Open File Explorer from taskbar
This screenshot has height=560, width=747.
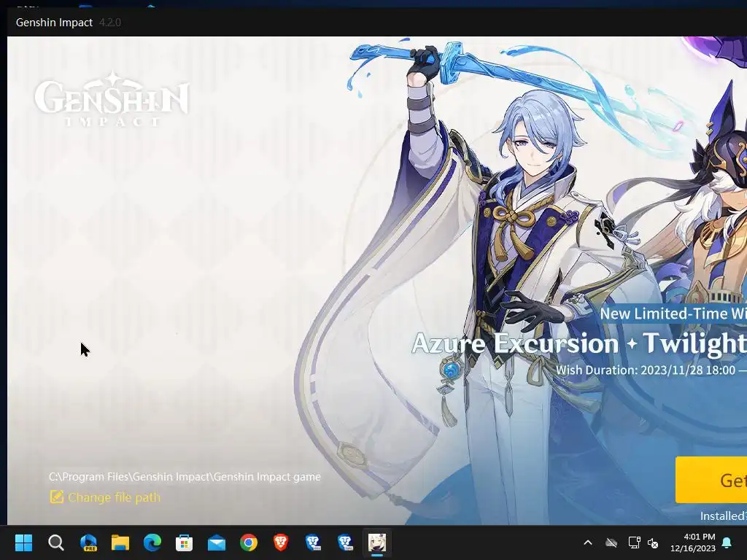click(120, 542)
